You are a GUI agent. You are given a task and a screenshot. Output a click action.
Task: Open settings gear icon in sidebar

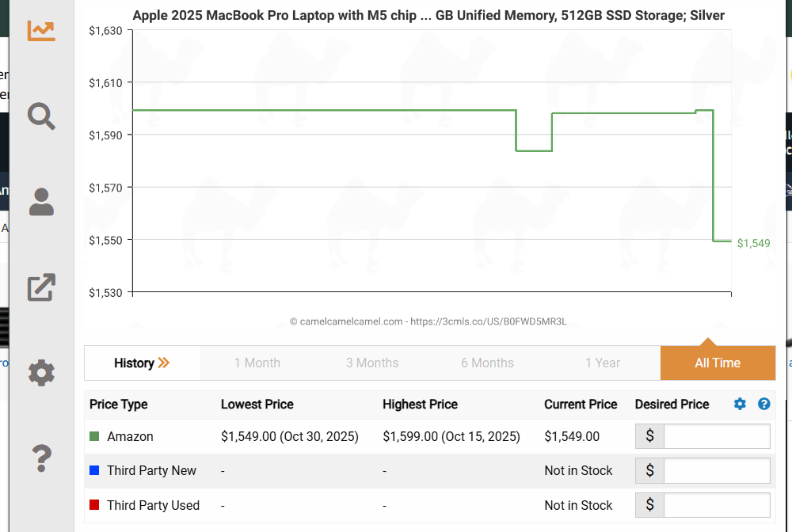click(x=41, y=372)
